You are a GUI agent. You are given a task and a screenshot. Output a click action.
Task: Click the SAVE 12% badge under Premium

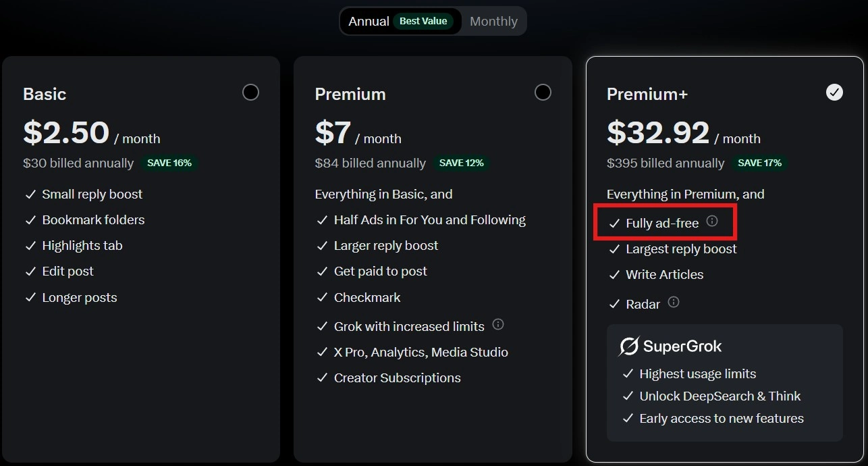coord(462,163)
